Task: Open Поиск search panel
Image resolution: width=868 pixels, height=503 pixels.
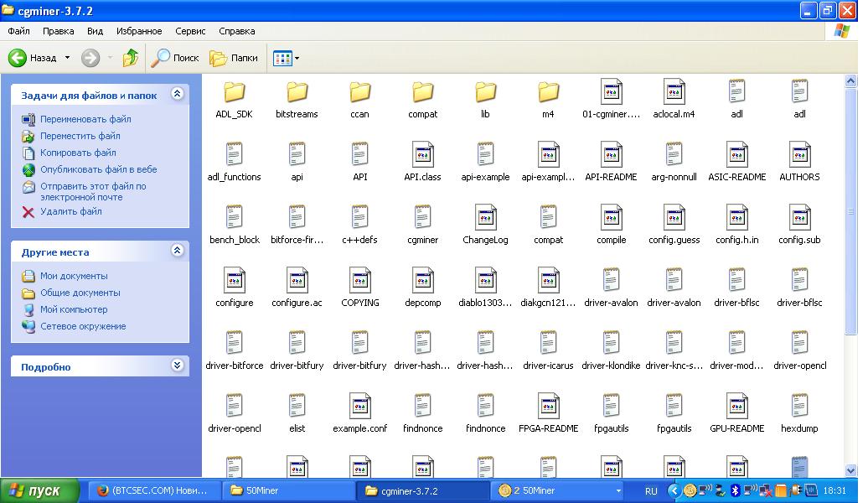Action: point(175,58)
